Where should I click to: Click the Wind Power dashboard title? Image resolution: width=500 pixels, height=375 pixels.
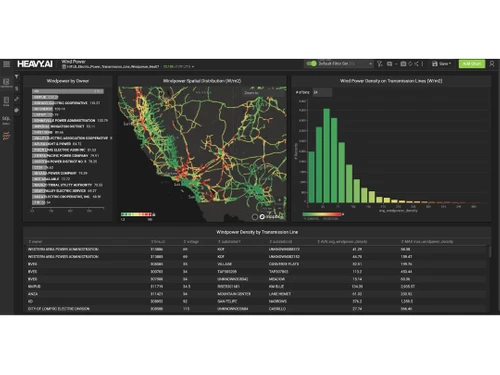(73, 62)
